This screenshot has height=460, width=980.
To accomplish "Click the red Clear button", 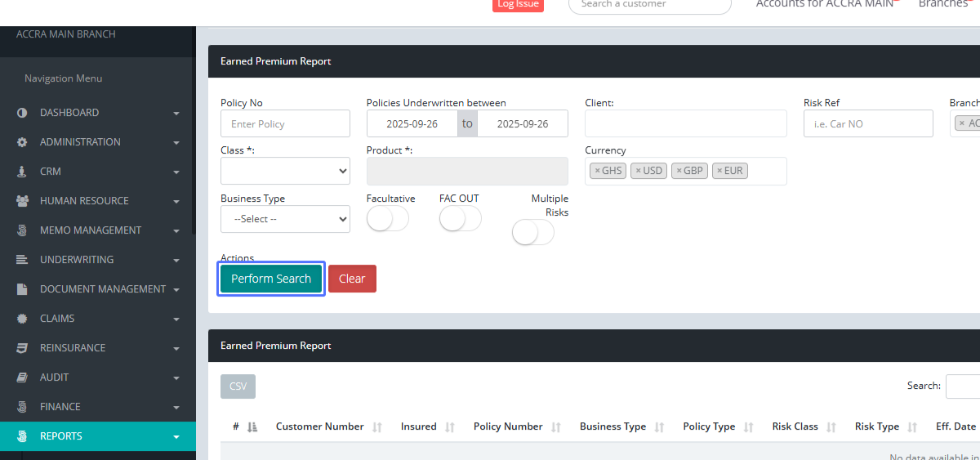I will click(352, 279).
